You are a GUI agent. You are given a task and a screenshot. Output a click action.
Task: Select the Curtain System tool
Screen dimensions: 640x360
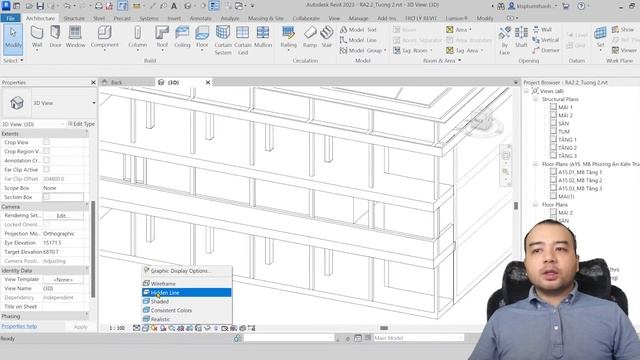coord(223,40)
